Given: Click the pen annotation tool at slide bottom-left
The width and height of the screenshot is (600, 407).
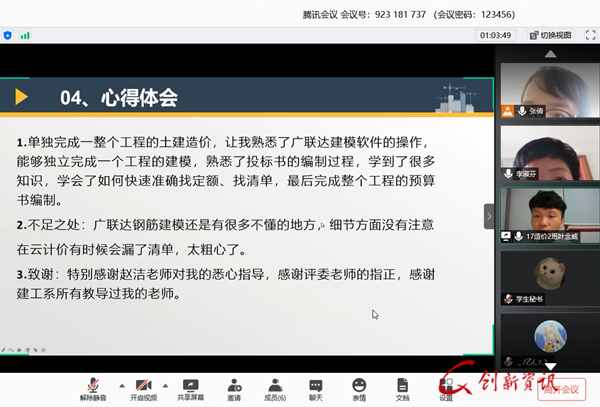Looking at the screenshot, I should pyautogui.click(x=3, y=350).
